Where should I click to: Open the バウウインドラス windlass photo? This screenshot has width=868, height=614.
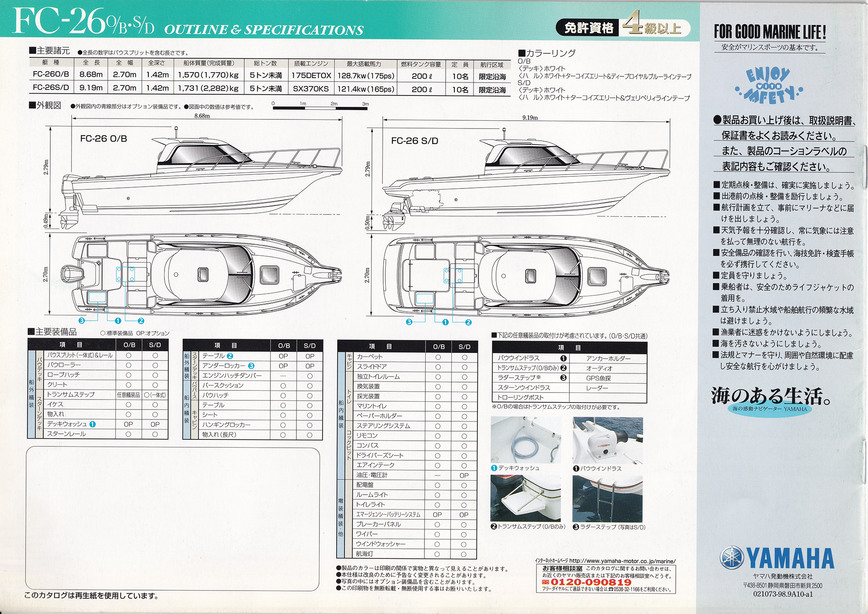[x=608, y=440]
